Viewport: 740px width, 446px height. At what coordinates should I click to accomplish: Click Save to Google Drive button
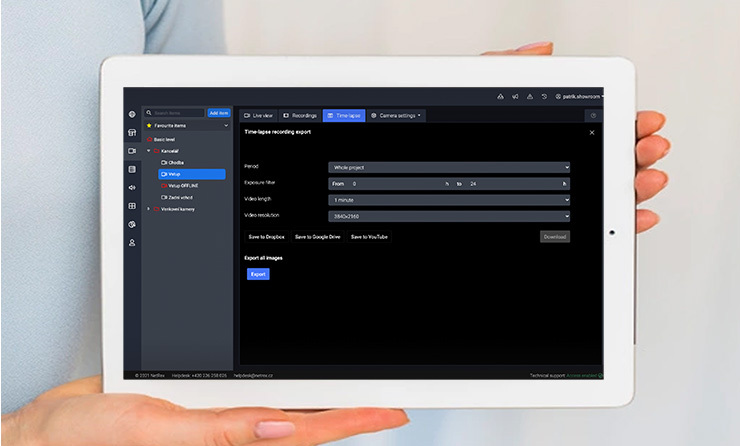click(317, 237)
